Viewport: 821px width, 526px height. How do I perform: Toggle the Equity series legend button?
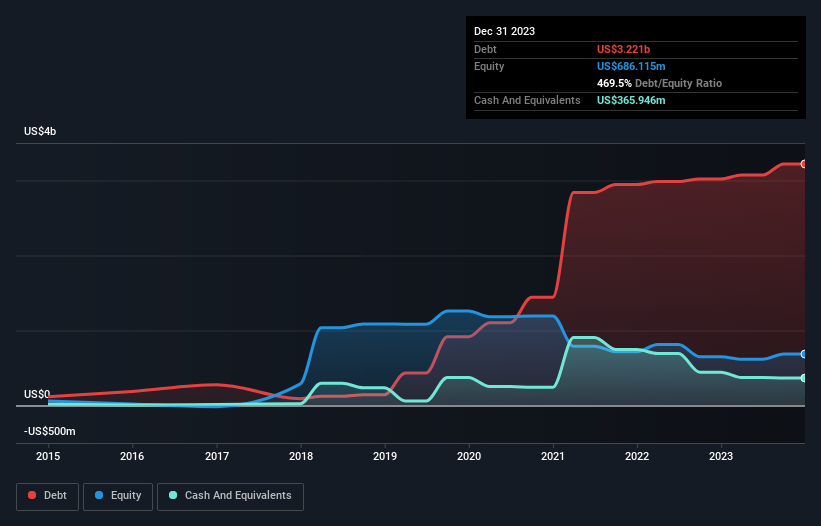[x=118, y=496]
